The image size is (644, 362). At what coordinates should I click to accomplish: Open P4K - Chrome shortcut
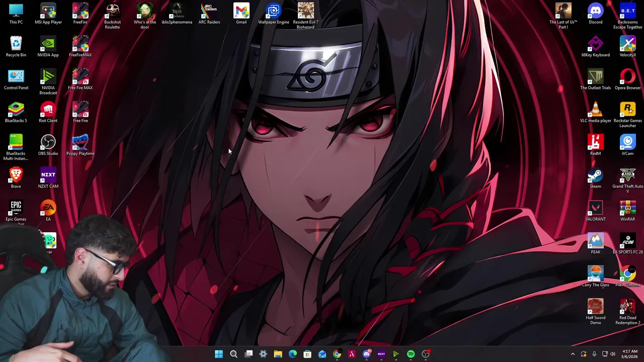pos(627,276)
